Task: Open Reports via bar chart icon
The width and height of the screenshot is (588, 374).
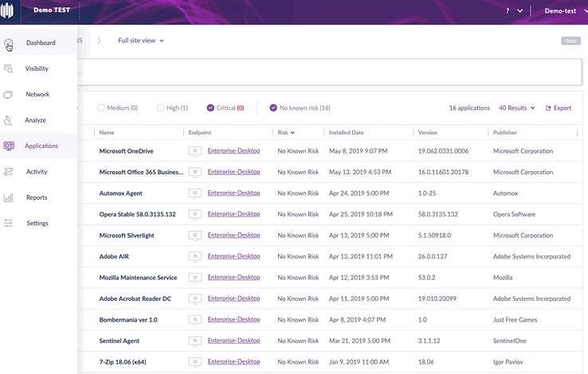Action: tap(9, 197)
